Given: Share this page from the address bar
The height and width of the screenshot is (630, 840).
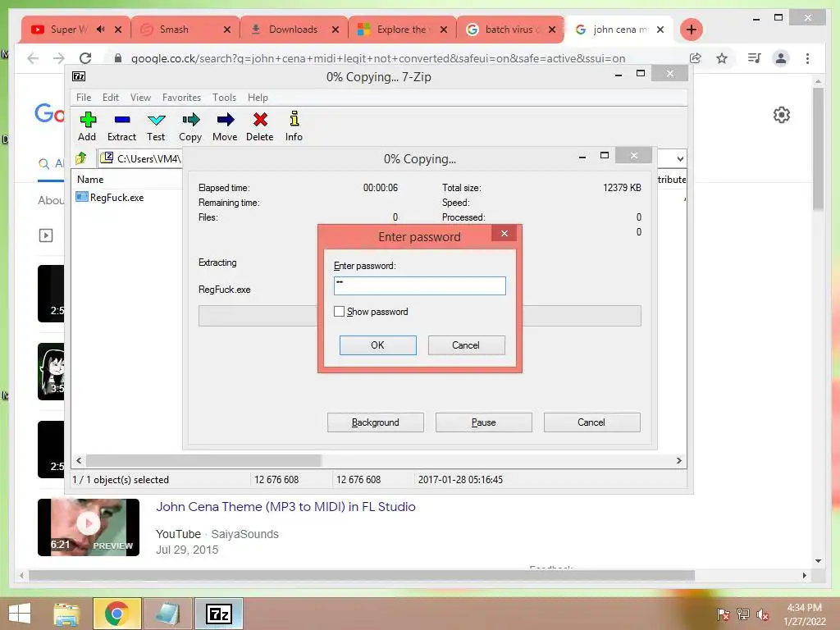Looking at the screenshot, I should pyautogui.click(x=696, y=58).
